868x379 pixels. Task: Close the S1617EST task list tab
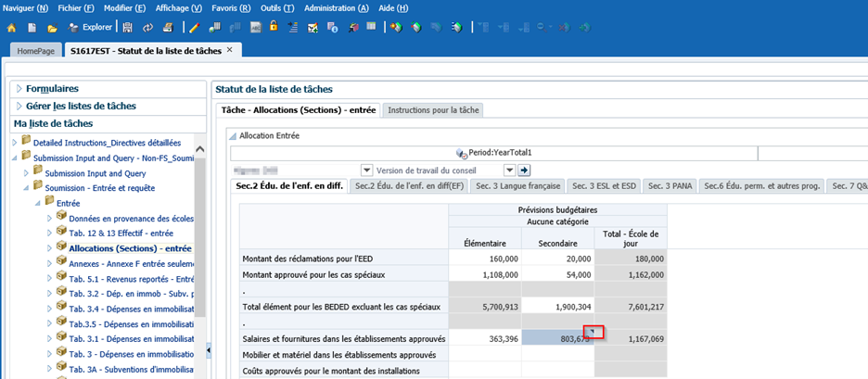pos(230,48)
